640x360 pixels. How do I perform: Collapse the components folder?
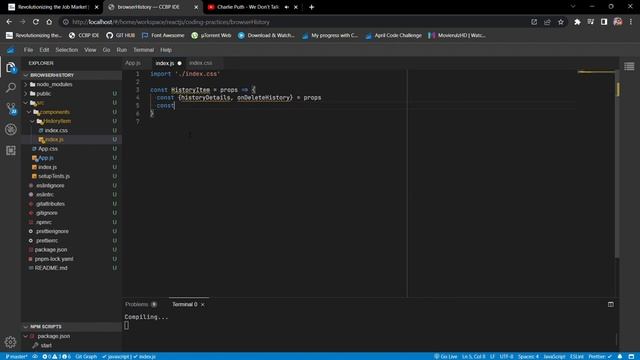tap(71, 112)
